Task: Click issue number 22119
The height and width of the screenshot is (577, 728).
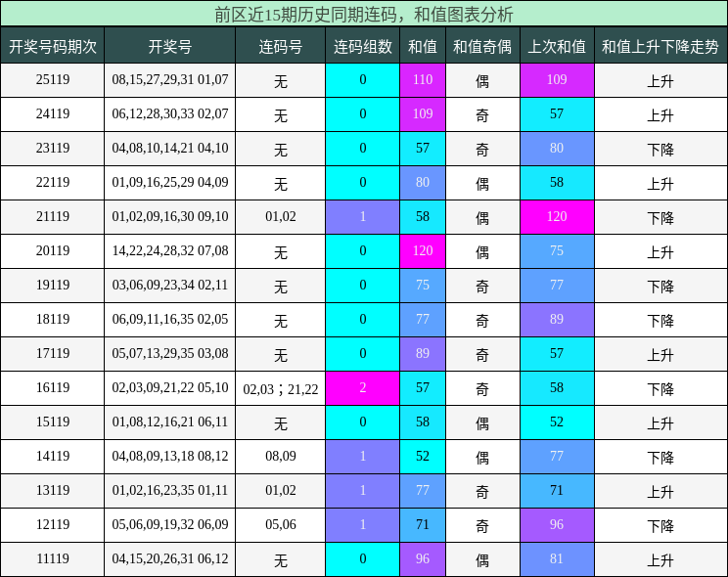Action: (53, 183)
